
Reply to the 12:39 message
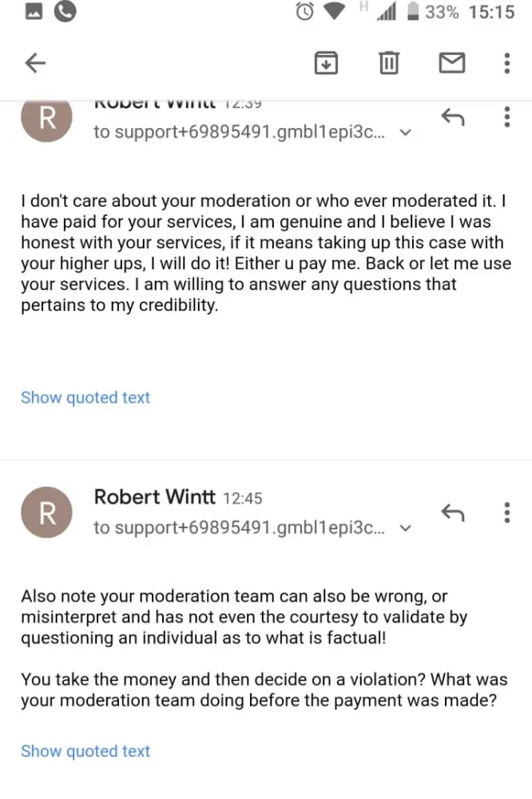click(x=453, y=118)
